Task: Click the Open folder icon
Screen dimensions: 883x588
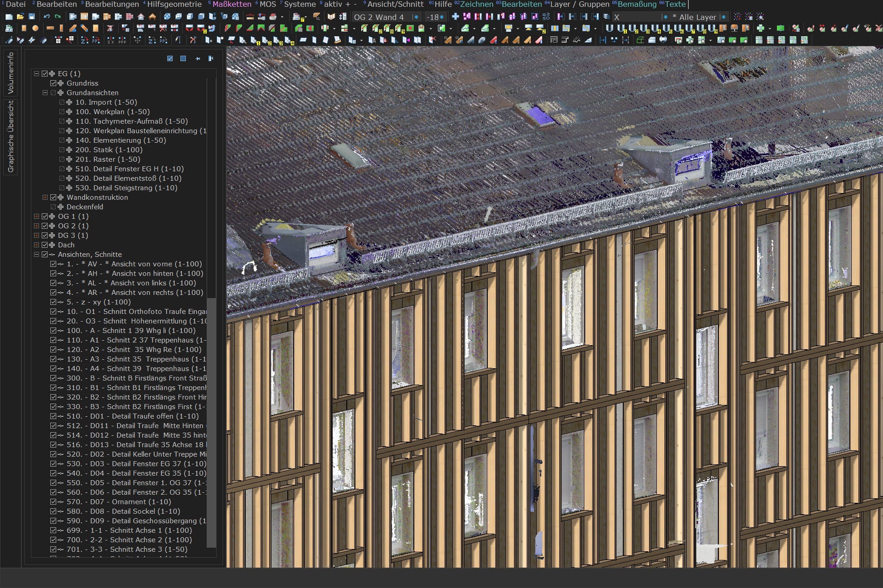Action: (20, 17)
